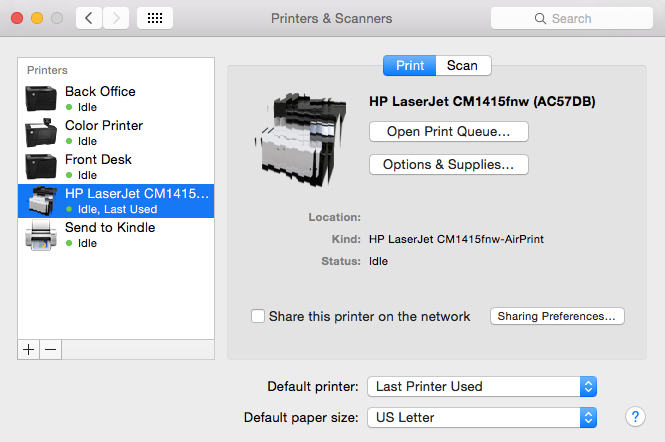665x442 pixels.
Task: Click the plus icon to add printer
Action: 28,350
